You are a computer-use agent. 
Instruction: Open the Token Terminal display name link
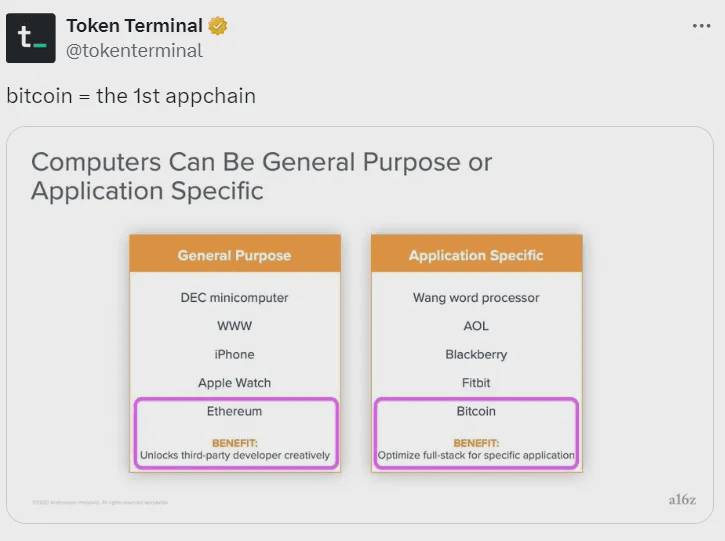(134, 26)
